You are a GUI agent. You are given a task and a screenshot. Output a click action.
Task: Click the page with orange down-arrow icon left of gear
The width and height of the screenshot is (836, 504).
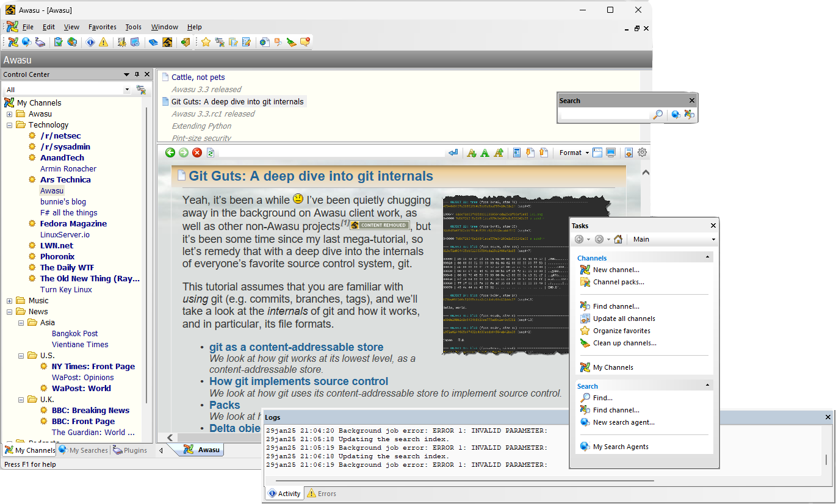(629, 153)
